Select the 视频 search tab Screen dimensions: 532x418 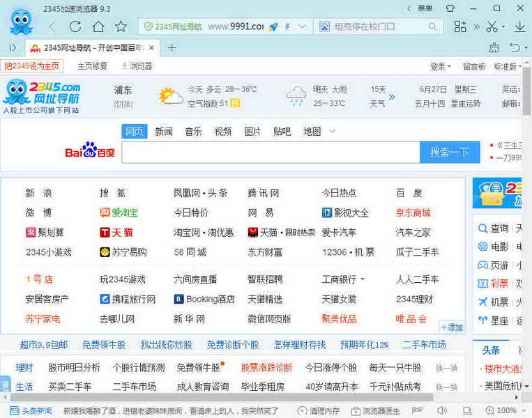[x=223, y=131]
